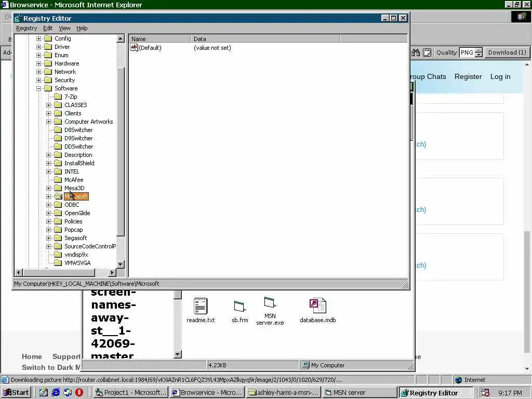Viewport: 532px width, 399px height.
Task: Switch to MSN server taskbar button
Action: tap(360, 393)
